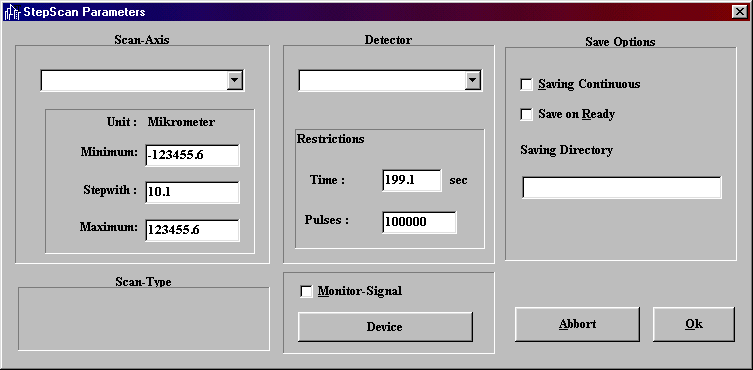753x370 pixels.
Task: Click the Minimum value field
Action: point(192,156)
